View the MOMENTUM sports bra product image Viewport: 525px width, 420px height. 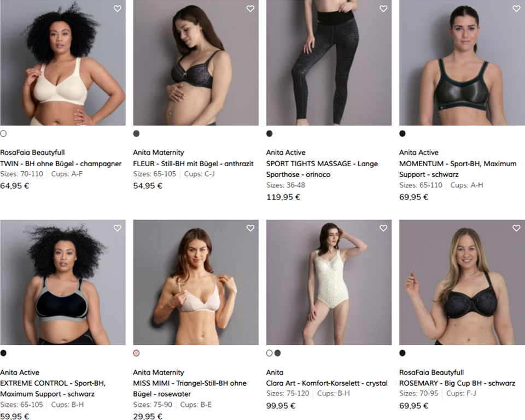pos(462,63)
